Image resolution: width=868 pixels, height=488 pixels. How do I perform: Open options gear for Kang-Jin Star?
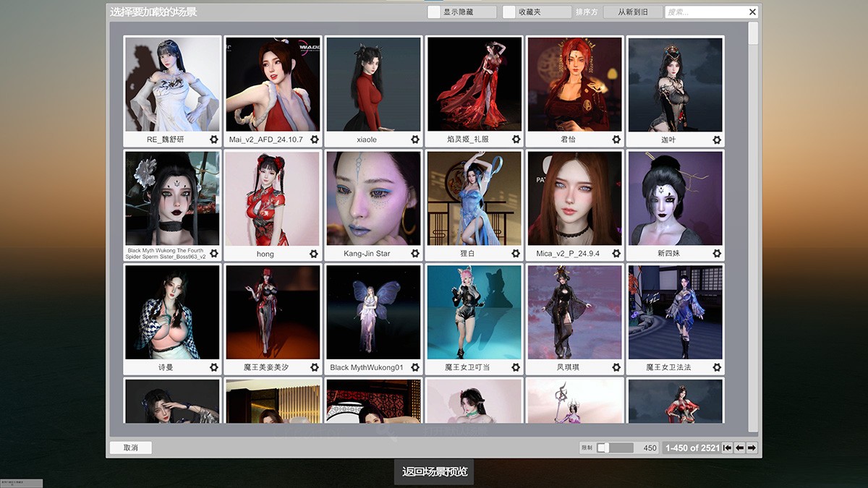[415, 254]
